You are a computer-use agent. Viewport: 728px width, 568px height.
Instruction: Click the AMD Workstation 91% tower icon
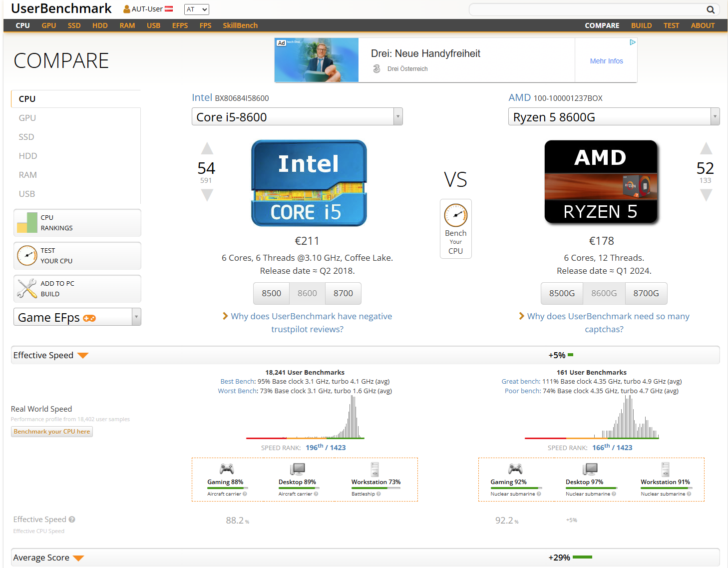pos(665,469)
